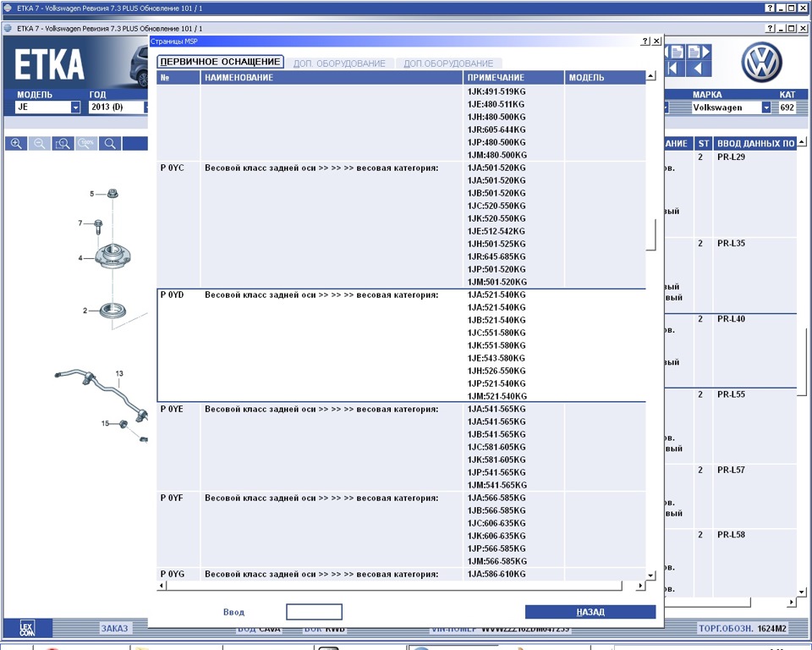Select row P 0YC
Viewport: 812px width, 650px height.
pos(401,225)
